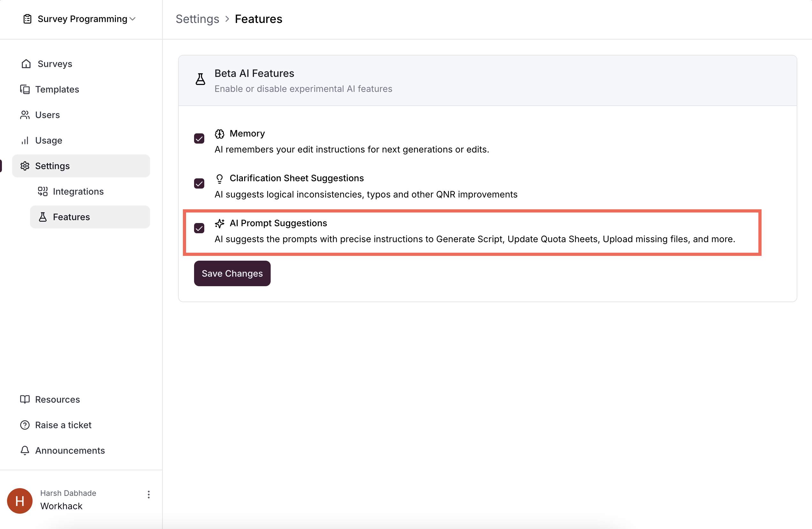
Task: Uncheck the Memory feature checkbox
Action: (x=199, y=138)
